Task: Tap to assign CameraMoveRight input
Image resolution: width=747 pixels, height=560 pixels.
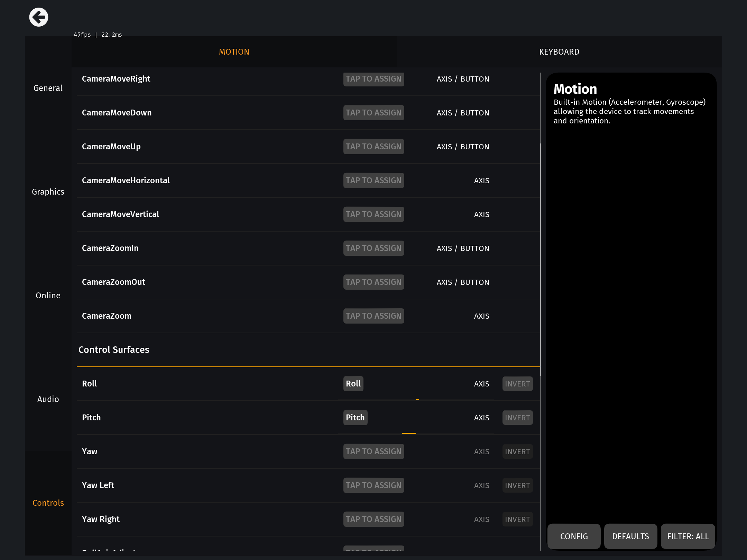Action: (373, 79)
